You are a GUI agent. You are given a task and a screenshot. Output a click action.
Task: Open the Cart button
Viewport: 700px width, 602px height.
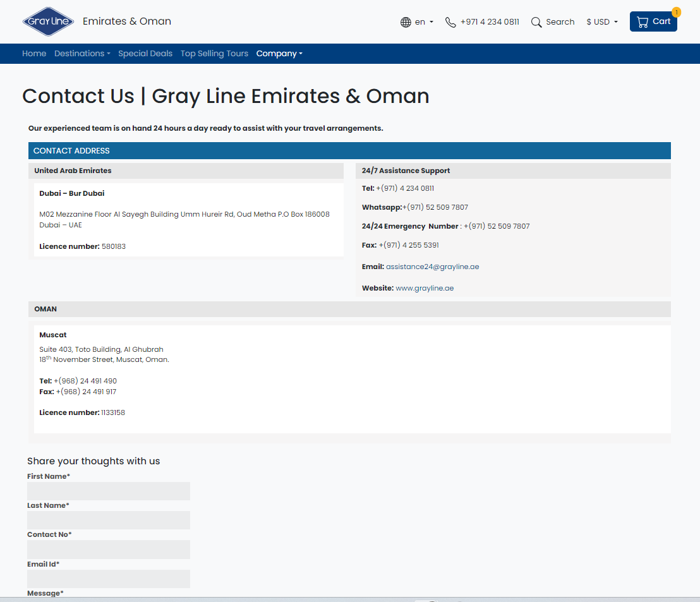pos(653,21)
